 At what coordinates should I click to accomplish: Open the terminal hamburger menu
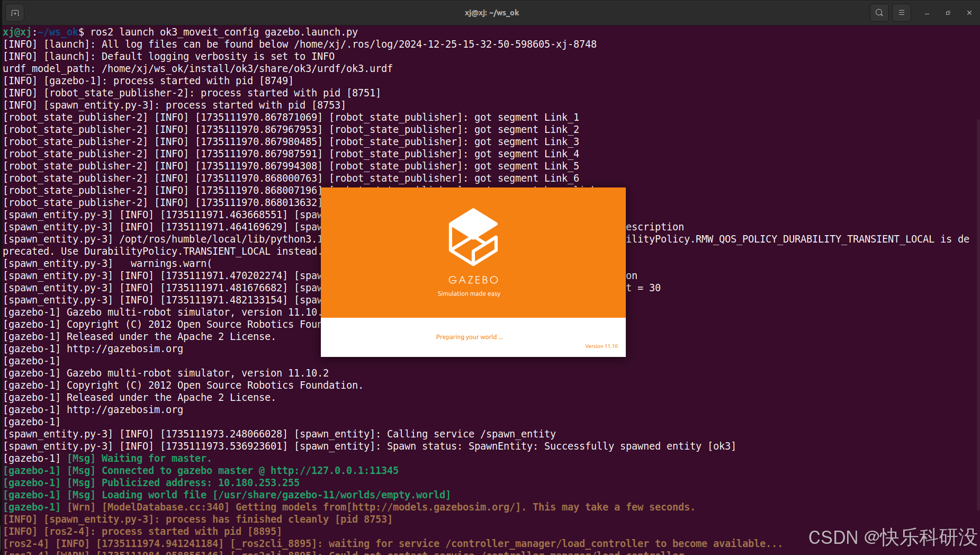901,13
